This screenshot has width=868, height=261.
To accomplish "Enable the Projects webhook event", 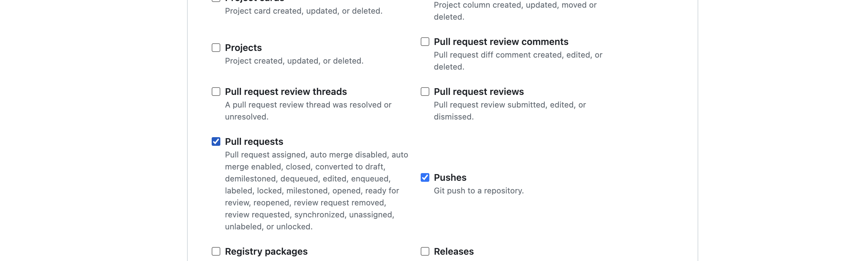I will coord(216,48).
